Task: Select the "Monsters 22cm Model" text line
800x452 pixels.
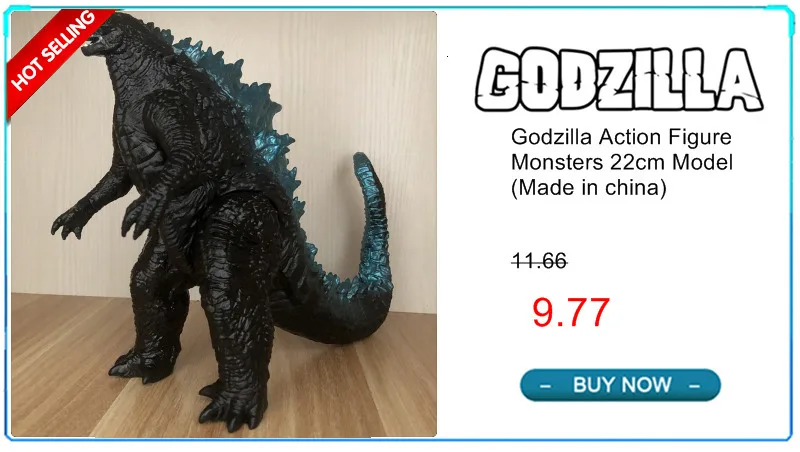Action: [x=621, y=162]
